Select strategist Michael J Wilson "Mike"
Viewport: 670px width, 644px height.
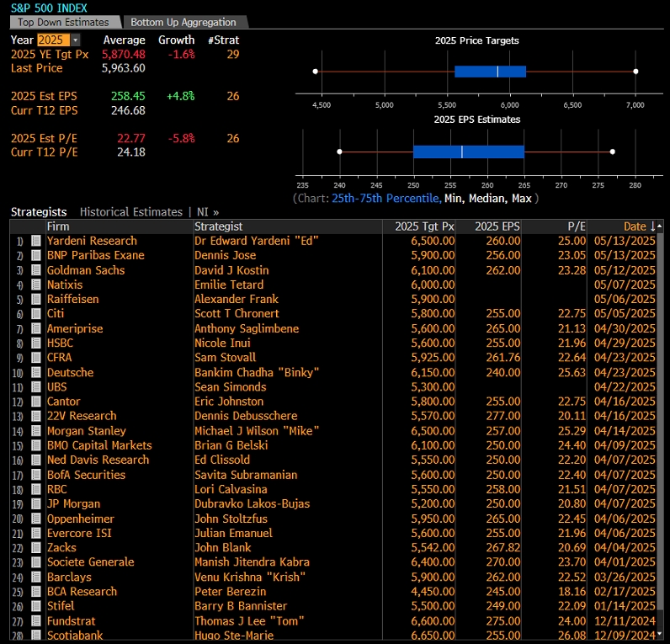[x=257, y=431]
